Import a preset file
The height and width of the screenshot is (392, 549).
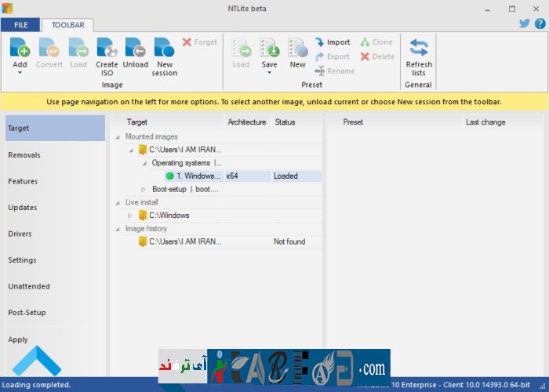[x=333, y=42]
